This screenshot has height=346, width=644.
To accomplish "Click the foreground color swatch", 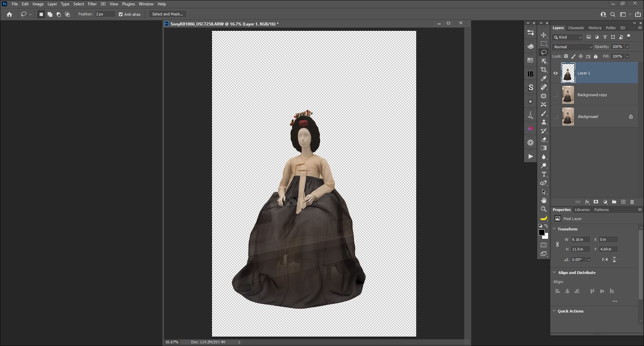I will click(541, 232).
